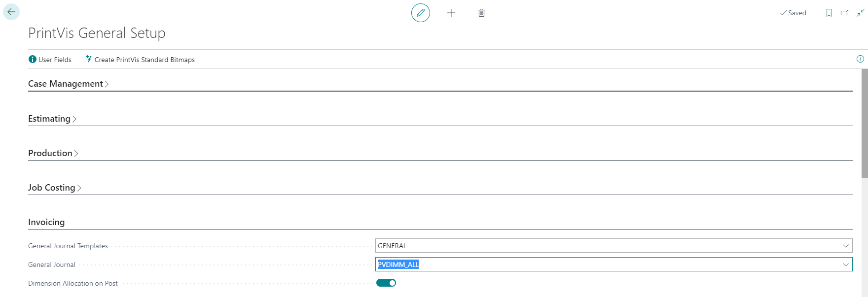Click the vertical scrollbar thumb
Image resolution: width=868 pixels, height=297 pixels.
865,123
